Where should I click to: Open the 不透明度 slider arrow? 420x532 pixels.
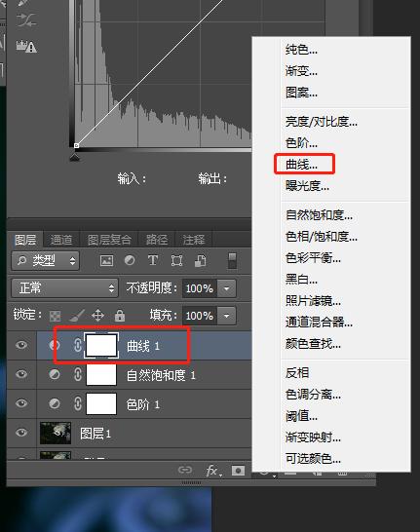(226, 288)
